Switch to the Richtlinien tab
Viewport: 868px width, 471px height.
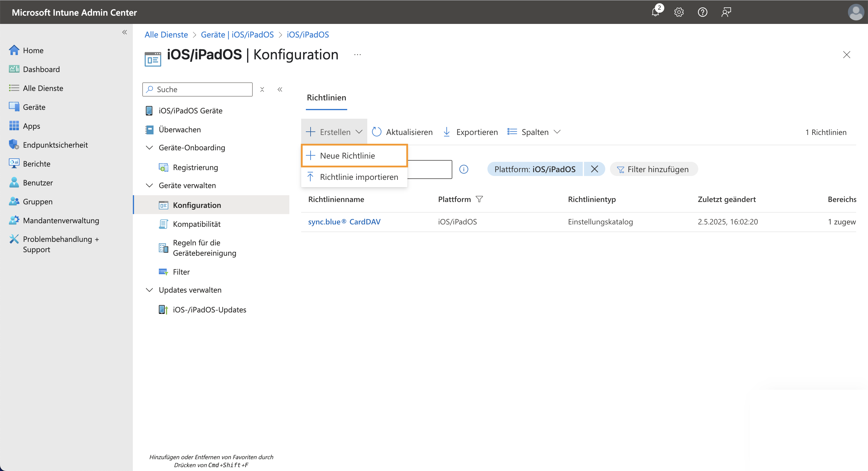[326, 97]
